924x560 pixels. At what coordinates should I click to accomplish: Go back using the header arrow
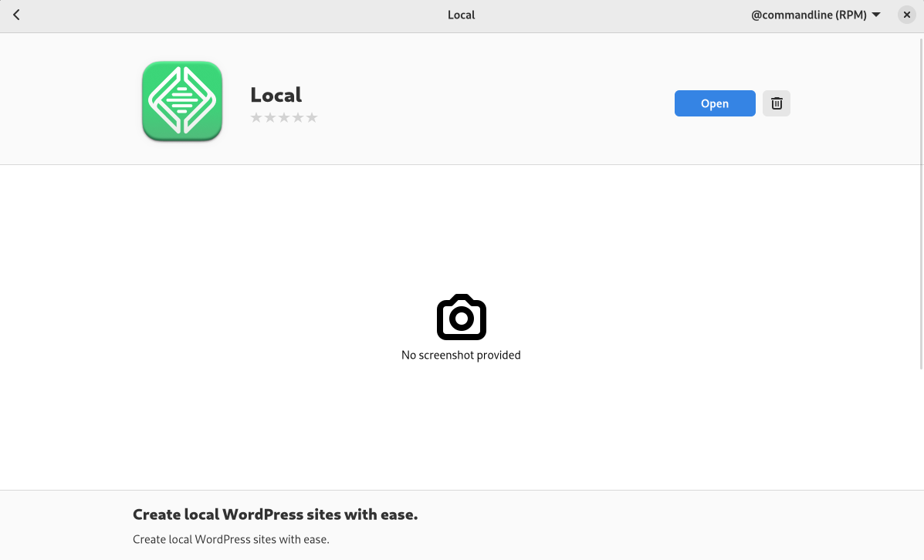point(16,15)
